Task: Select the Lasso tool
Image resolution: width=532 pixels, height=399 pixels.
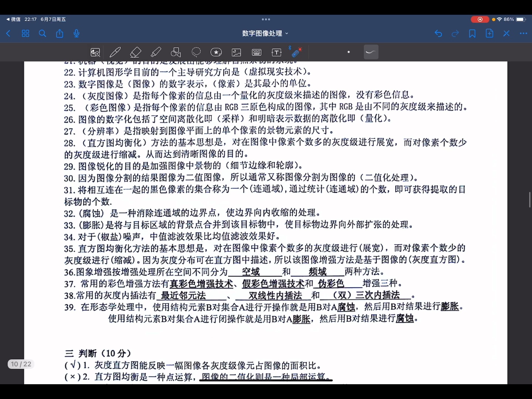Action: [196, 52]
